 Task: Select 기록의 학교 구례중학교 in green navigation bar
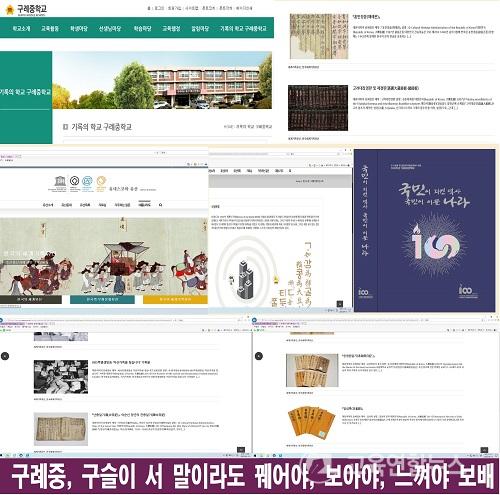coord(243,29)
